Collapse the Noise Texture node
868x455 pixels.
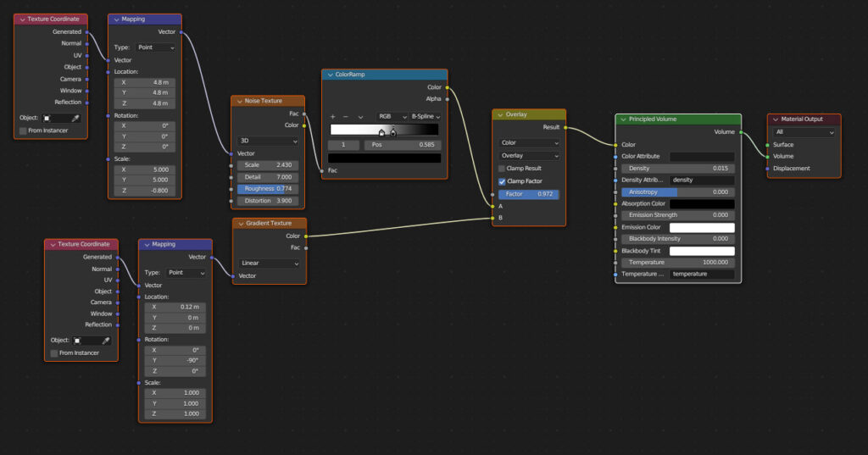240,102
